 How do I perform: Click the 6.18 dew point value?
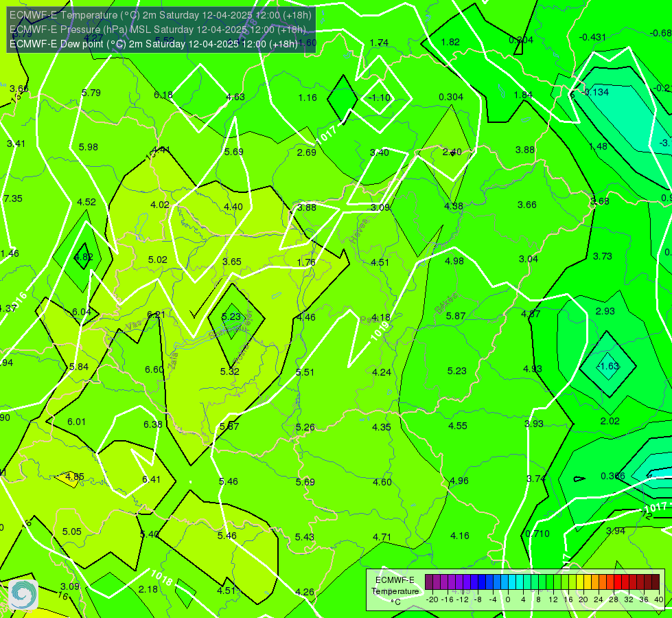(163, 95)
